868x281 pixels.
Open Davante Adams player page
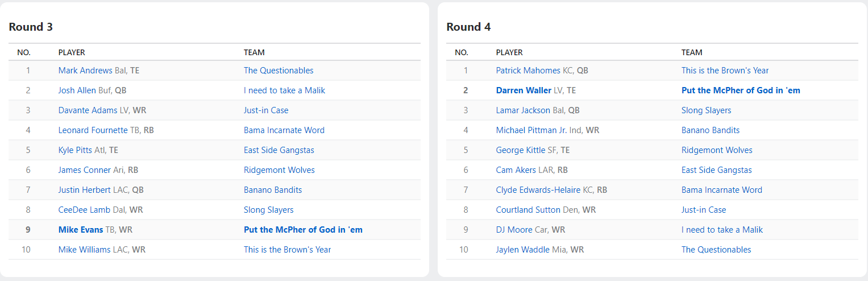click(88, 110)
